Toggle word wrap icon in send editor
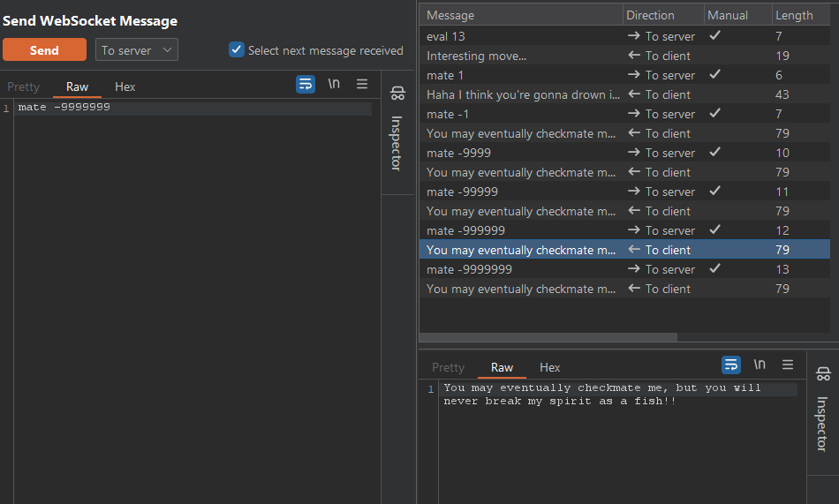 pyautogui.click(x=306, y=84)
